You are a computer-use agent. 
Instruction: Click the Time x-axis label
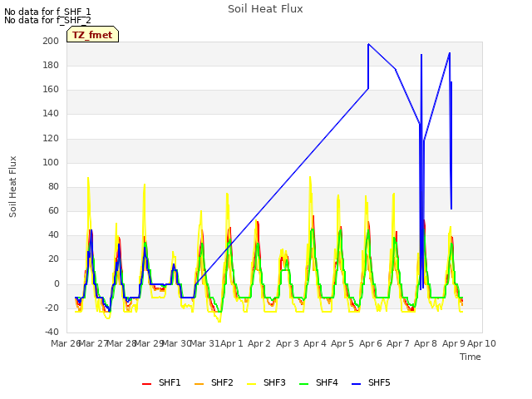(x=470, y=357)
